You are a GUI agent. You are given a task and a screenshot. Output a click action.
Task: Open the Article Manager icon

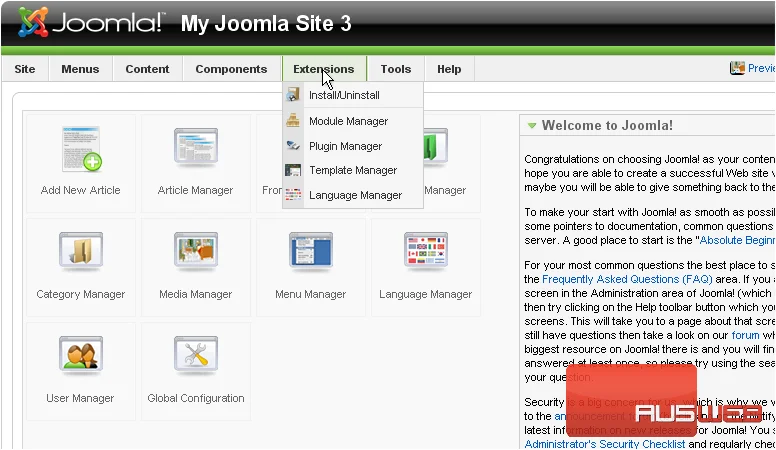pos(196,147)
